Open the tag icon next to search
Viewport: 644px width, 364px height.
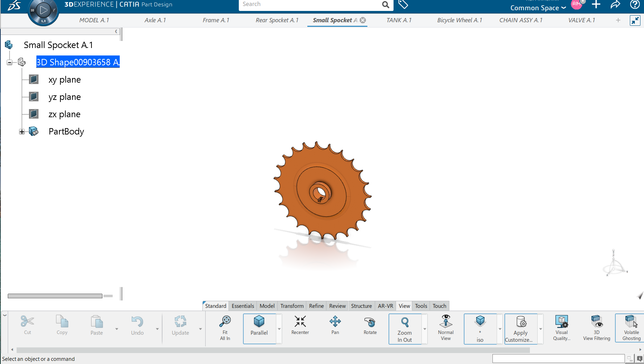(403, 4)
